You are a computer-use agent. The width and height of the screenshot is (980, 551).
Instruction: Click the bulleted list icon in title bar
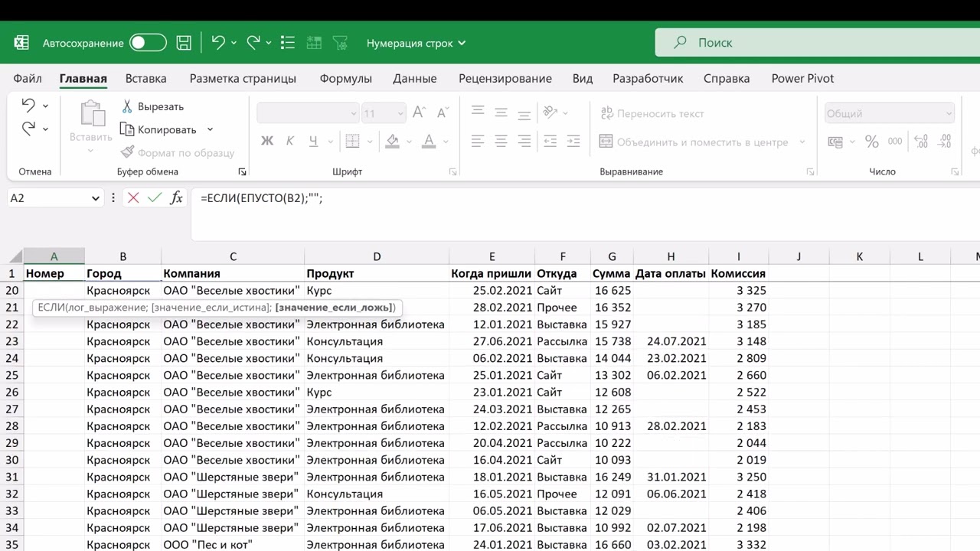click(288, 43)
